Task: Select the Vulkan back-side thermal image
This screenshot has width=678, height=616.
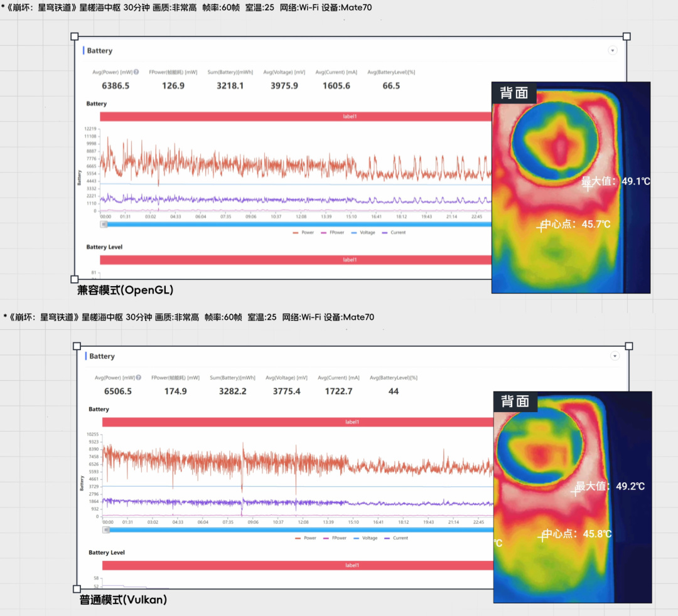Action: point(573,497)
